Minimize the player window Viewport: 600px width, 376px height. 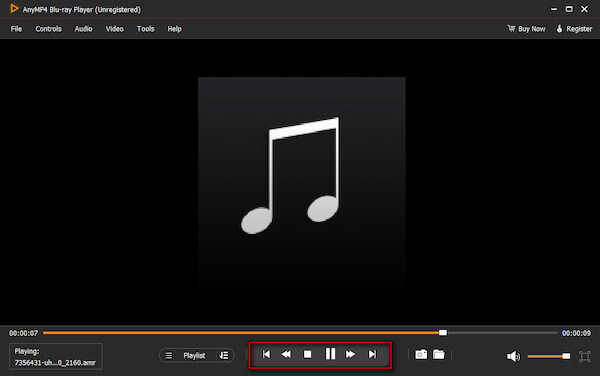554,9
